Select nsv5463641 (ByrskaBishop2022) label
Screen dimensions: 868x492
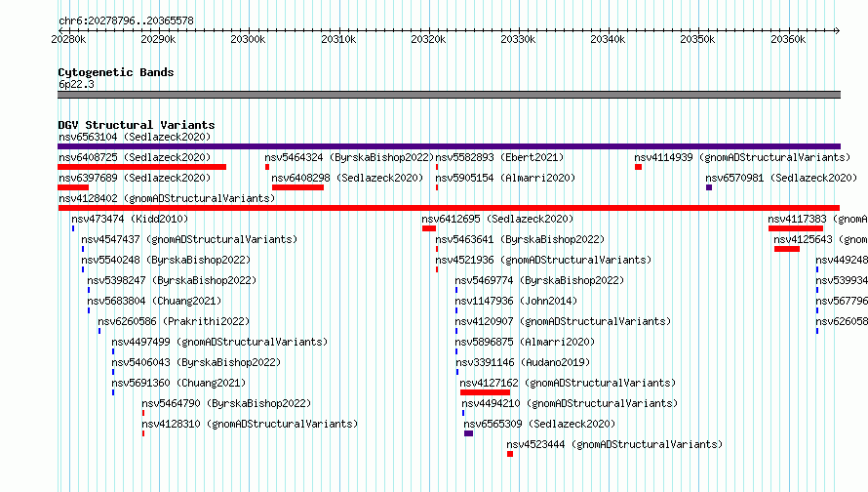(520, 239)
